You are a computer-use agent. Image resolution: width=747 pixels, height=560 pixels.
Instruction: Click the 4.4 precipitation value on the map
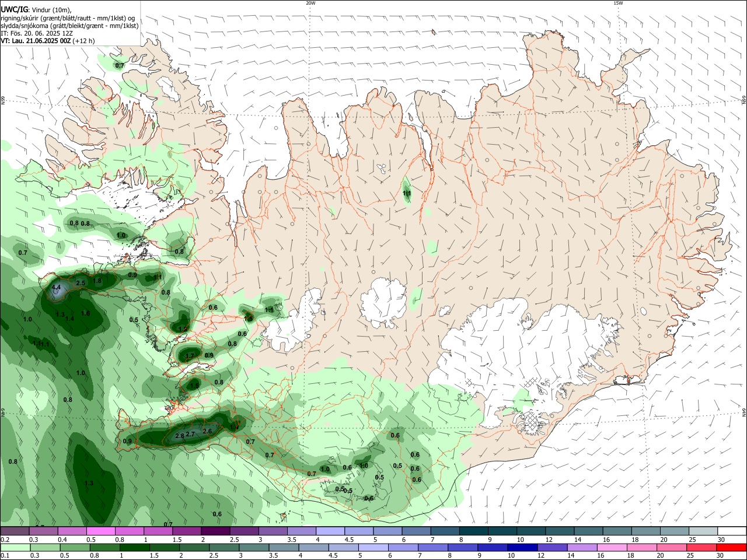[x=57, y=288]
